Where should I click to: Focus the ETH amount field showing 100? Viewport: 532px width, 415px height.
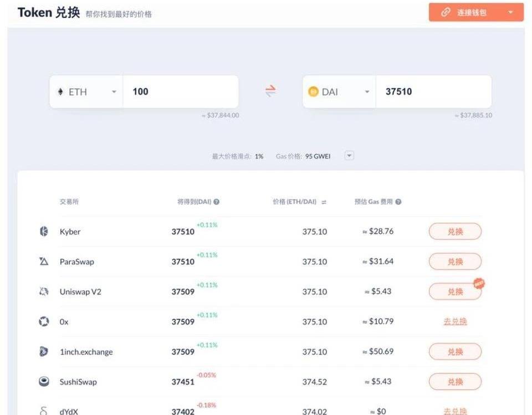click(181, 91)
